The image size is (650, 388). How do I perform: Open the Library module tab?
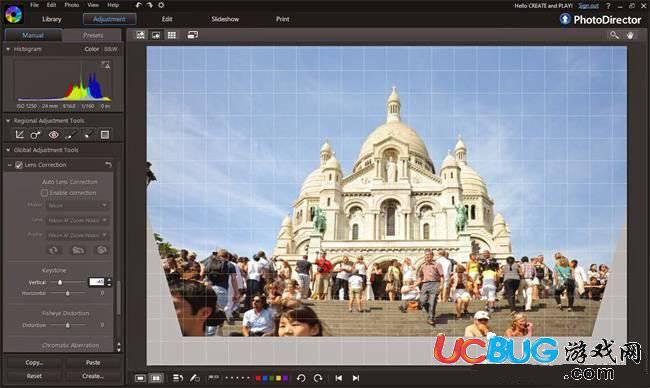click(52, 19)
